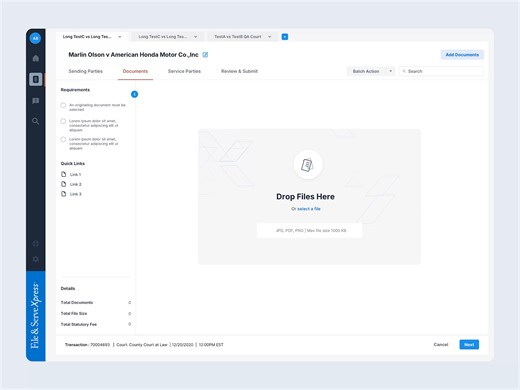Click the Details heading
520x390 pixels.
68,289
